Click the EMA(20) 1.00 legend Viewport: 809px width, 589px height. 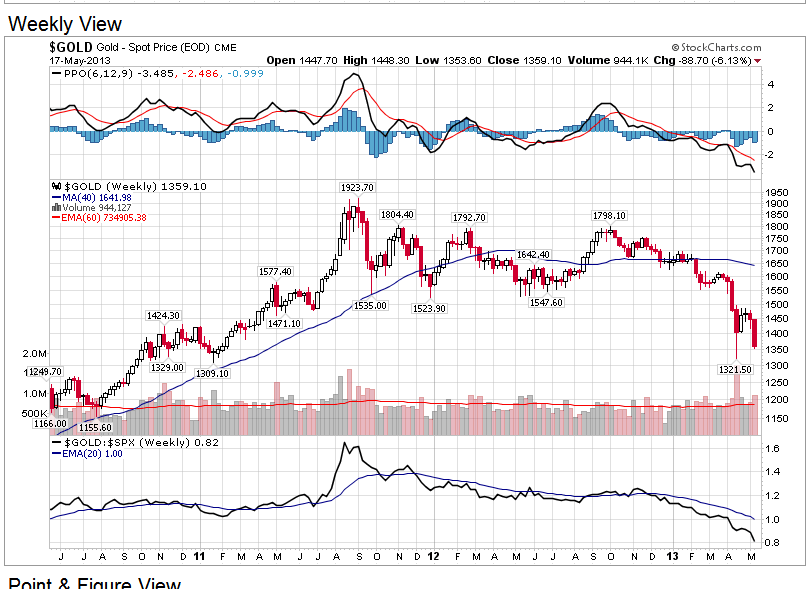click(87, 454)
